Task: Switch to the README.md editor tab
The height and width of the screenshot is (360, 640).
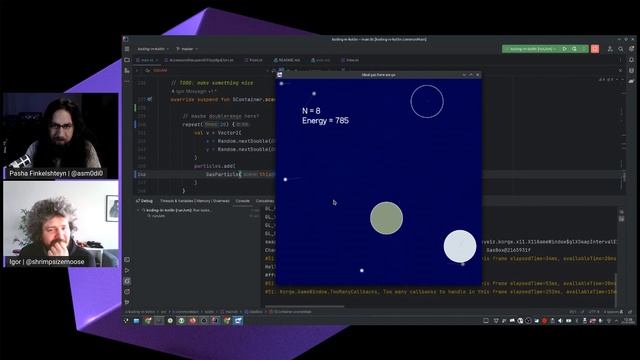Action: pos(287,60)
